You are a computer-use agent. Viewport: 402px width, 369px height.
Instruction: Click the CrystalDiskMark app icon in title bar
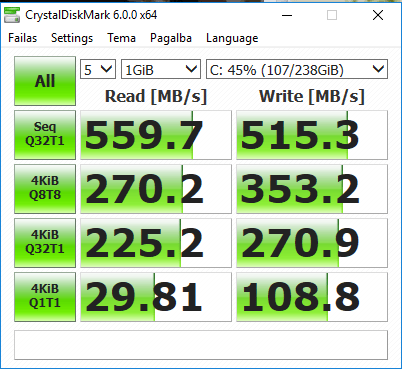tap(12, 15)
